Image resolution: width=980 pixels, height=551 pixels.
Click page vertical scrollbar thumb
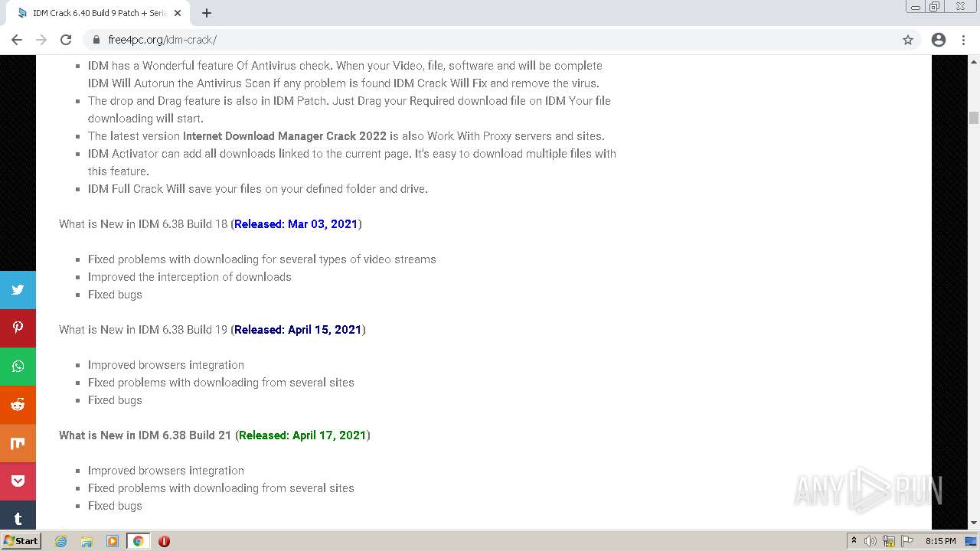pyautogui.click(x=974, y=117)
